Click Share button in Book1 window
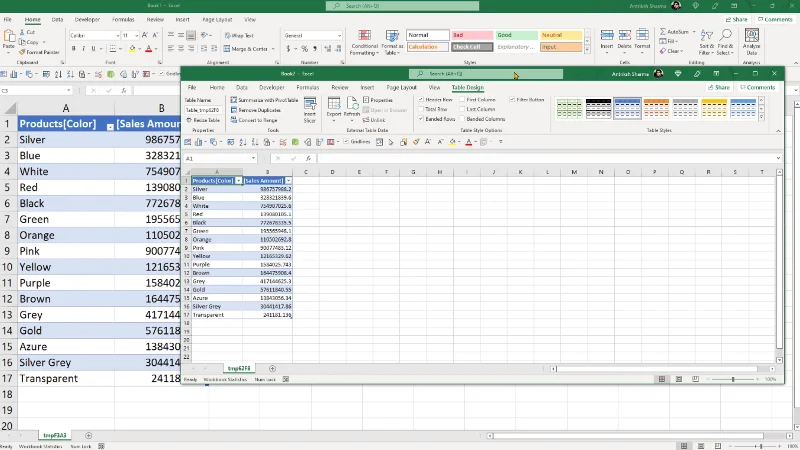This screenshot has height=450, width=800. click(x=736, y=19)
